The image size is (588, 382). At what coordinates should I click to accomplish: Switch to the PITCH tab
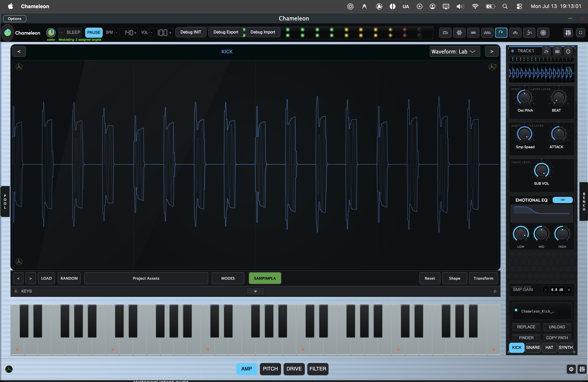point(270,369)
